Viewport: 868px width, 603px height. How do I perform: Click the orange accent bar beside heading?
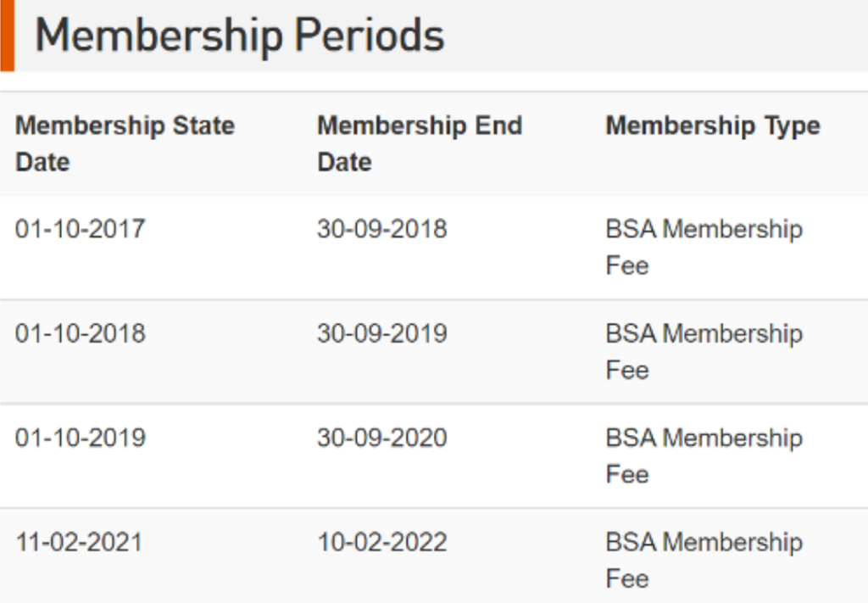coord(7,36)
